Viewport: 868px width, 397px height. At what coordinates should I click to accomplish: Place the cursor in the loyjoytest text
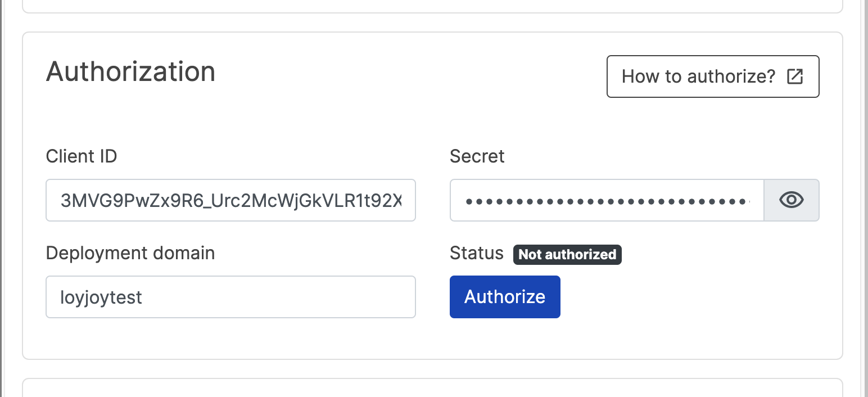101,297
